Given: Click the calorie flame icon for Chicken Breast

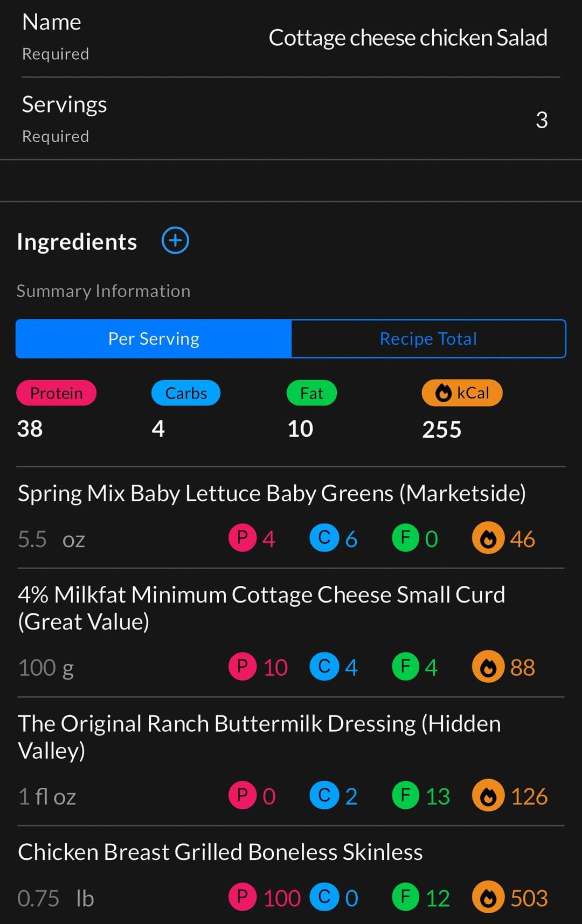Looking at the screenshot, I should pyautogui.click(x=488, y=898).
